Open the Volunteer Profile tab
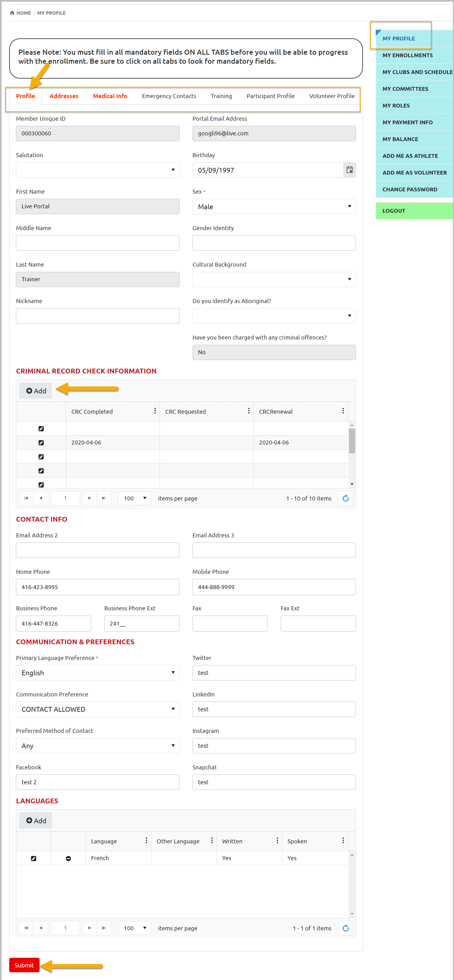 click(331, 96)
